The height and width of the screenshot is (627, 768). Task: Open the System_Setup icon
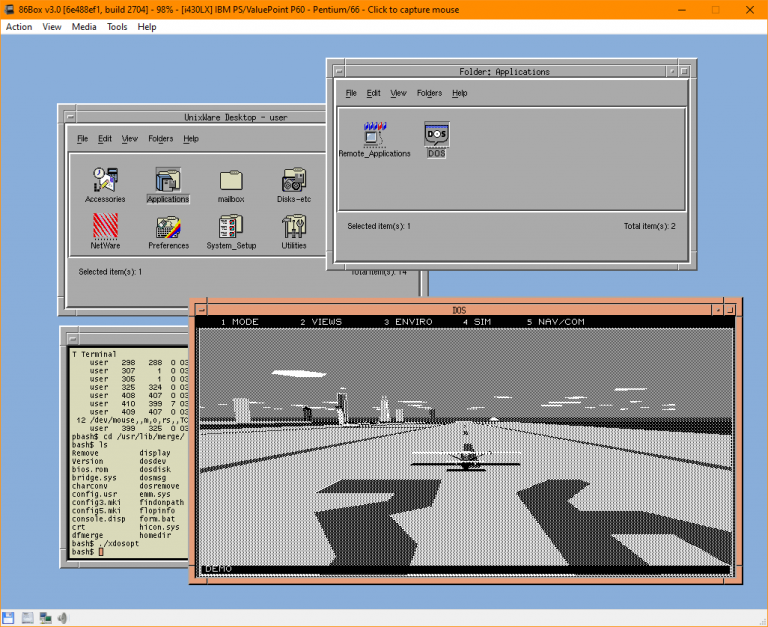pos(231,226)
